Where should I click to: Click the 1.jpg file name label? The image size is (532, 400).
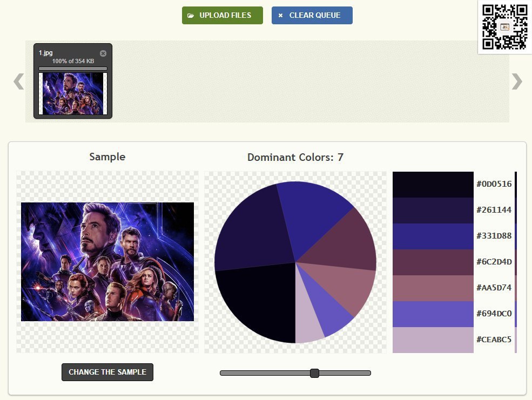click(45, 52)
